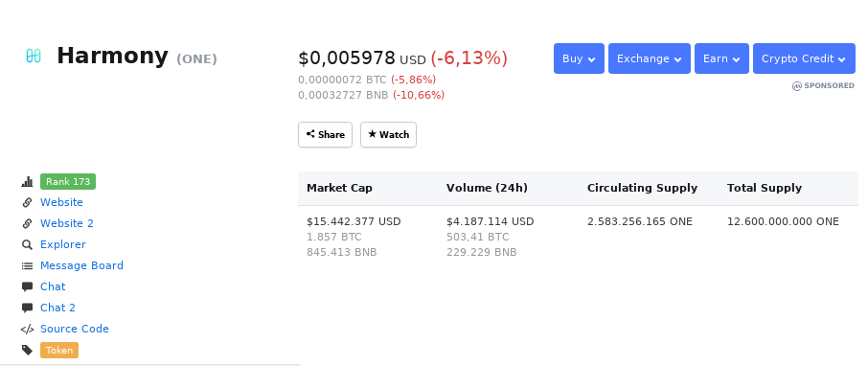The image size is (868, 366).
Task: Click the Harmony coin logo icon
Action: click(34, 56)
